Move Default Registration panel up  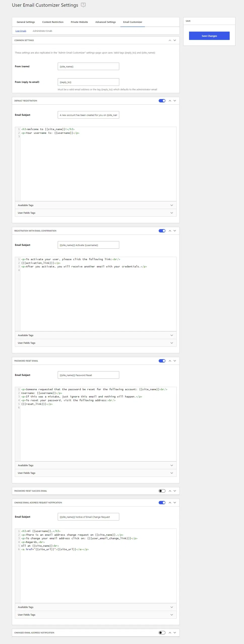point(170,101)
